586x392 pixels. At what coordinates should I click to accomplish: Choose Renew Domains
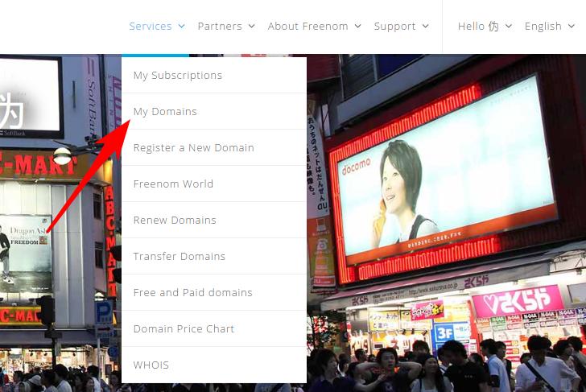(x=214, y=220)
